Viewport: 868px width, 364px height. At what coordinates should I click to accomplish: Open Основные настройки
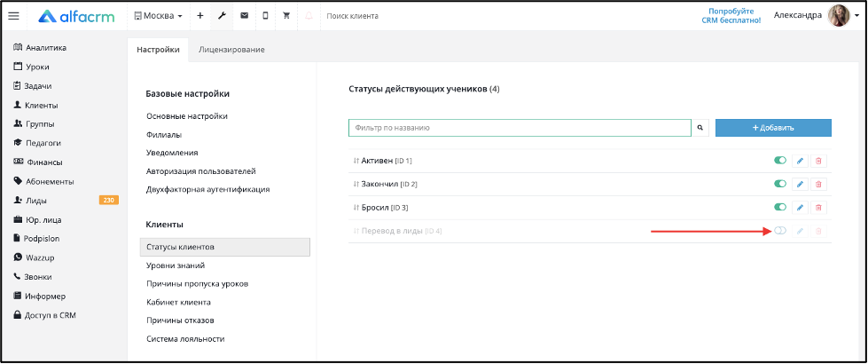click(x=187, y=115)
